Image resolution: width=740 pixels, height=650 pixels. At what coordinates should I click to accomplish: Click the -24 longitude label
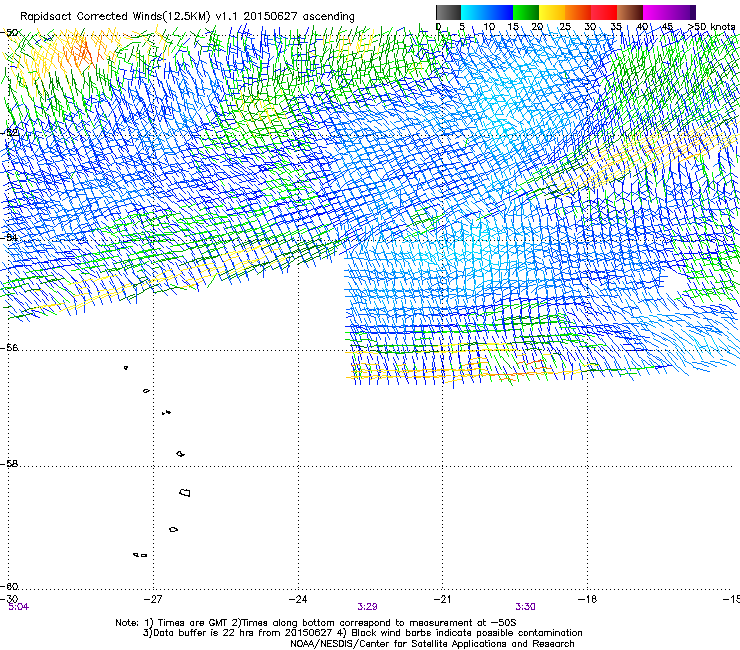(298, 599)
